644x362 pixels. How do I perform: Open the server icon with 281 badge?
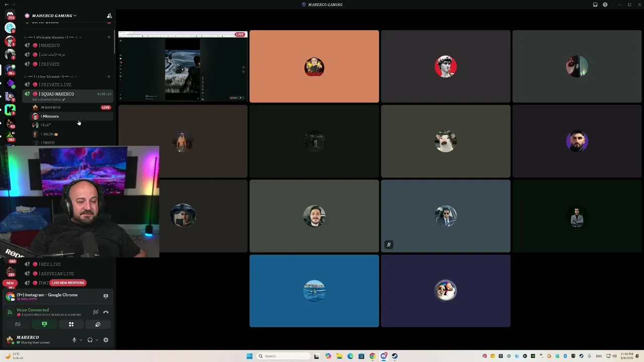click(x=10, y=271)
